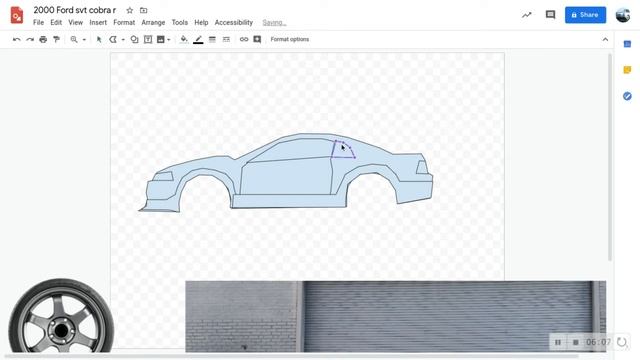The image size is (640, 360).
Task: Click the Undo arrow icon
Action: point(17,40)
